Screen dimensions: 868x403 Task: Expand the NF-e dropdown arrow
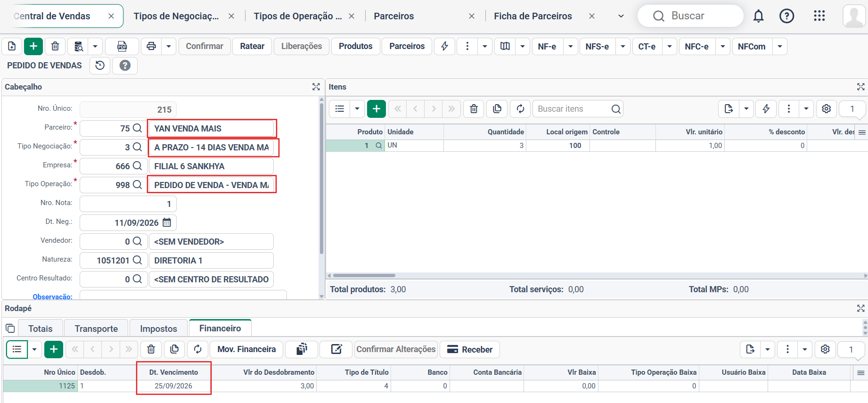(x=571, y=46)
